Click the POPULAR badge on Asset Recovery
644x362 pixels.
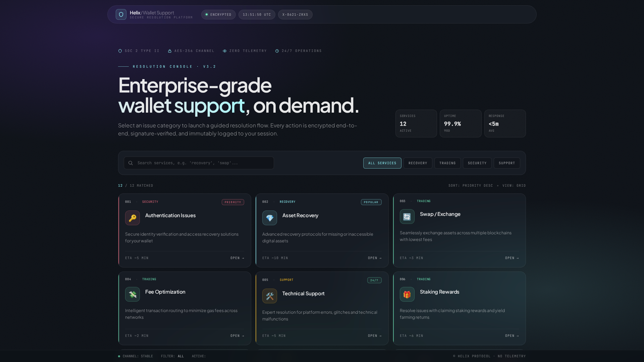[x=371, y=202]
